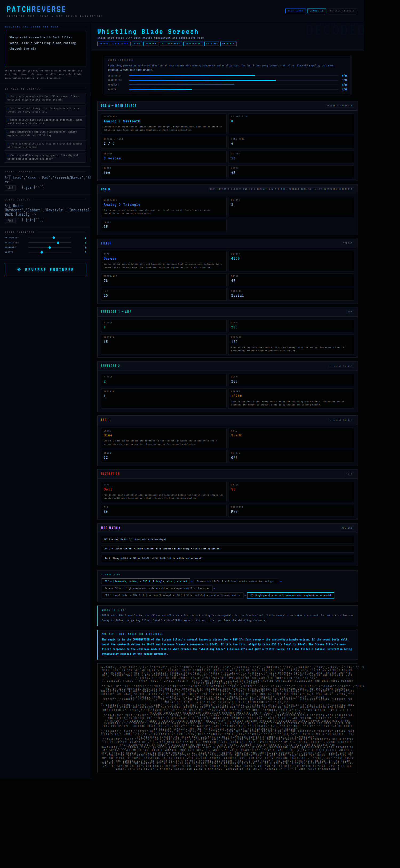Image resolution: width=400 pixels, height=868 pixels.
Task: Pick the 'Dark atmospheric pad' example
Action: pyautogui.click(x=46, y=134)
